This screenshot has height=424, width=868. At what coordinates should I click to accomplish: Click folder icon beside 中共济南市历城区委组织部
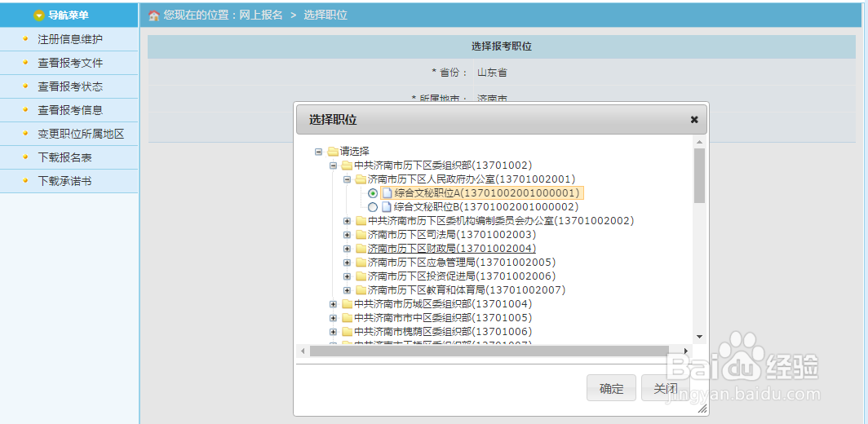(x=347, y=304)
